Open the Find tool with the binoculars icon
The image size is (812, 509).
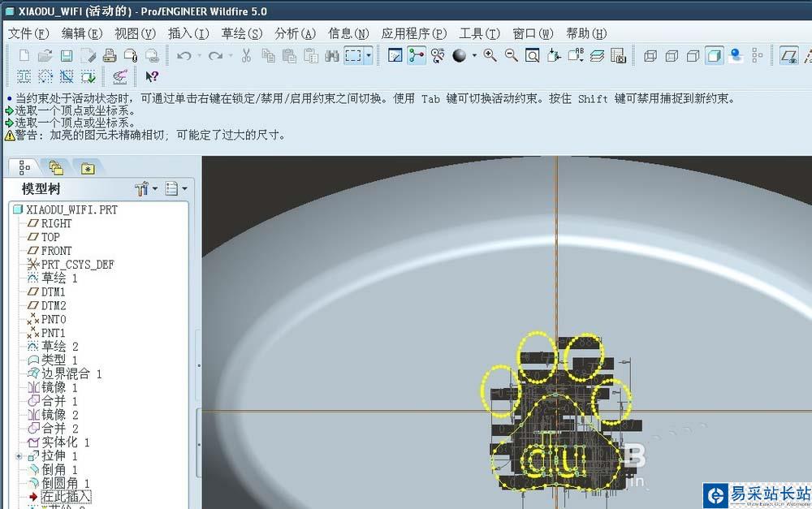(x=332, y=55)
